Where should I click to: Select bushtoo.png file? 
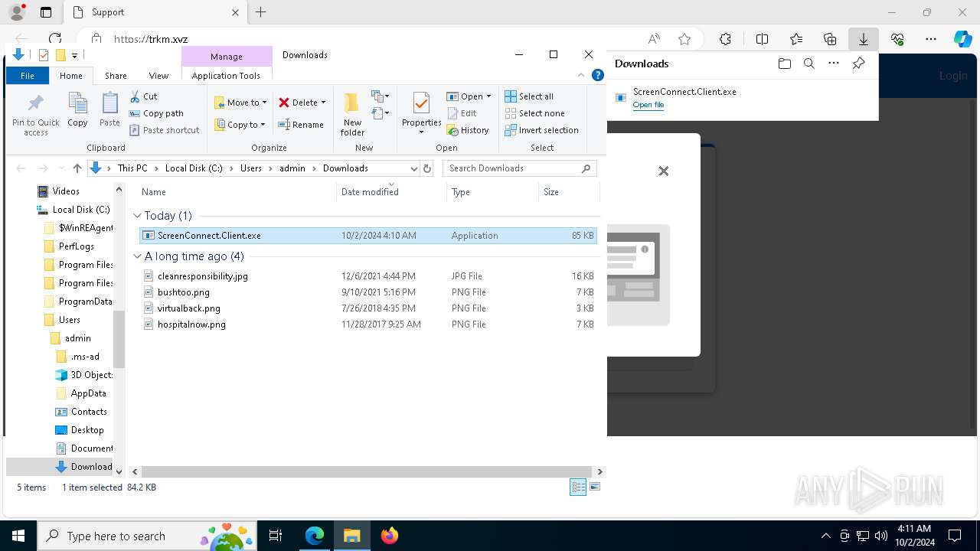click(x=368, y=292)
